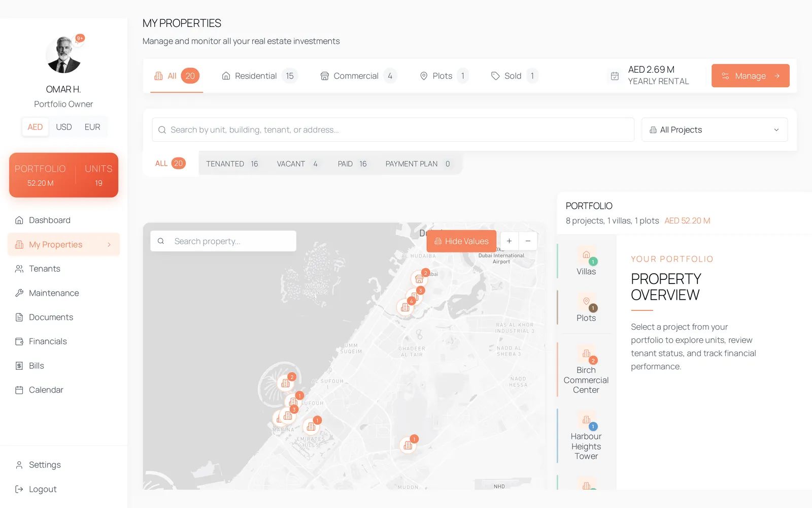Filter by PAID status

pyautogui.click(x=352, y=164)
